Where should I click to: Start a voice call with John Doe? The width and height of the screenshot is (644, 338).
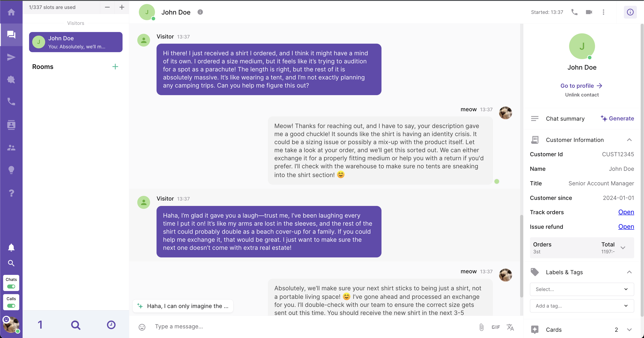coord(574,12)
